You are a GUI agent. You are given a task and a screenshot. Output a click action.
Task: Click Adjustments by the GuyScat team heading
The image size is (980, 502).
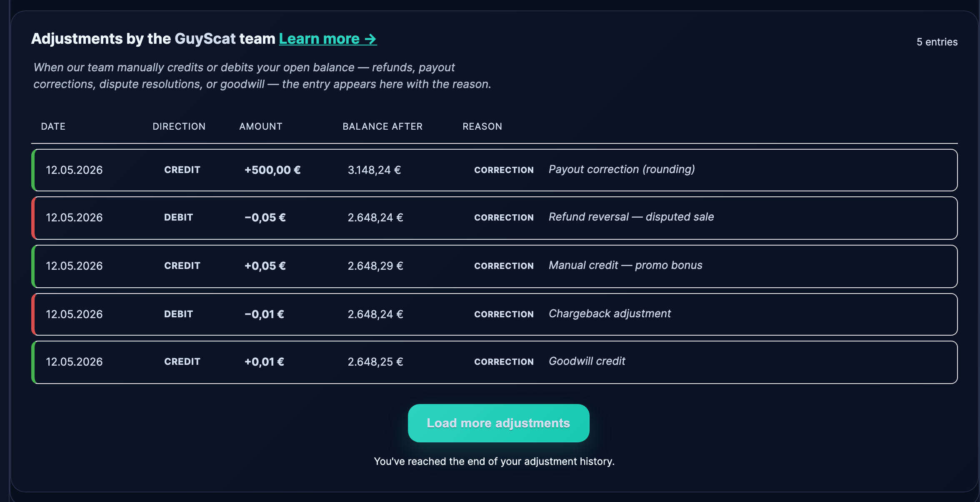(153, 39)
